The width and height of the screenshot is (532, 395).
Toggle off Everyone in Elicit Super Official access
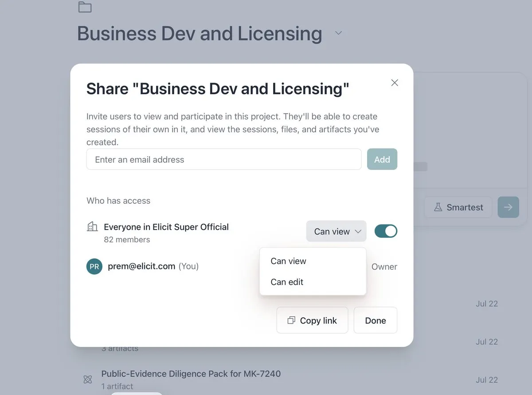386,231
